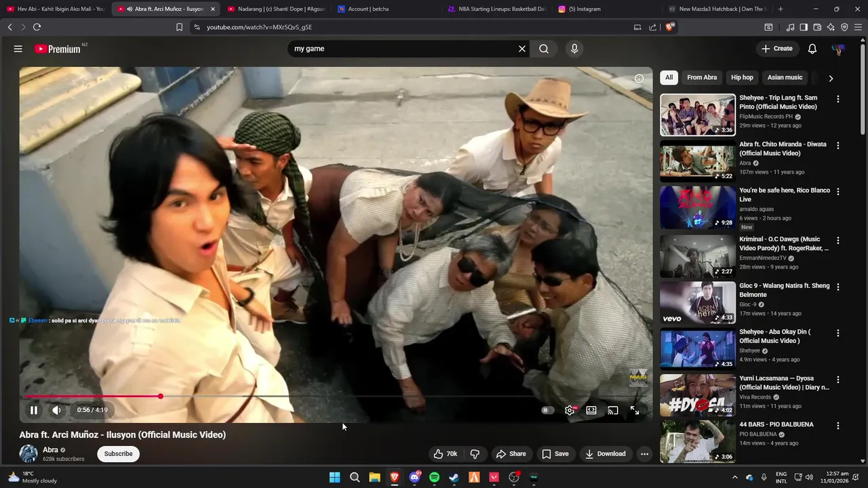The image size is (868, 488).
Task: Open Brave Leo AI sparkle icon
Action: 831,27
